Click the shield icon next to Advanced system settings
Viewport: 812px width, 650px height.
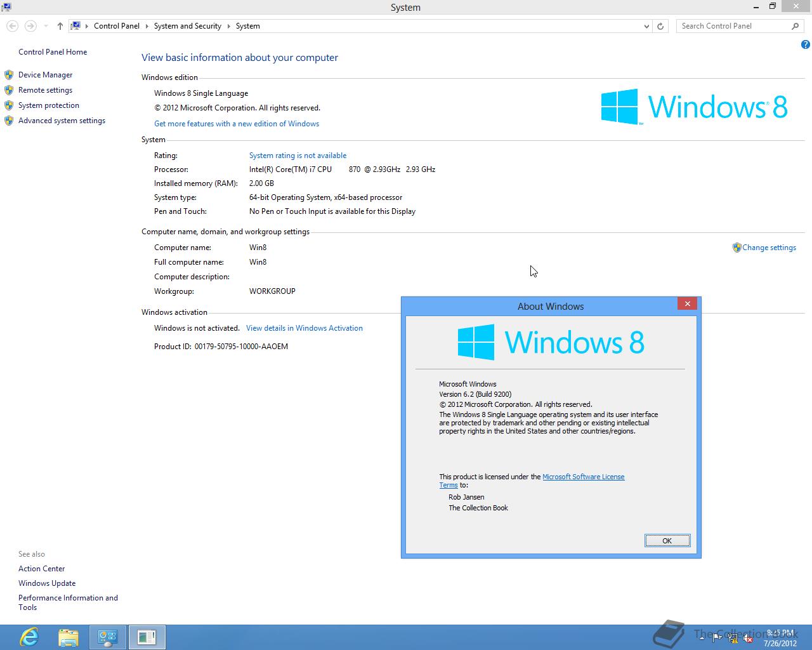(x=9, y=121)
